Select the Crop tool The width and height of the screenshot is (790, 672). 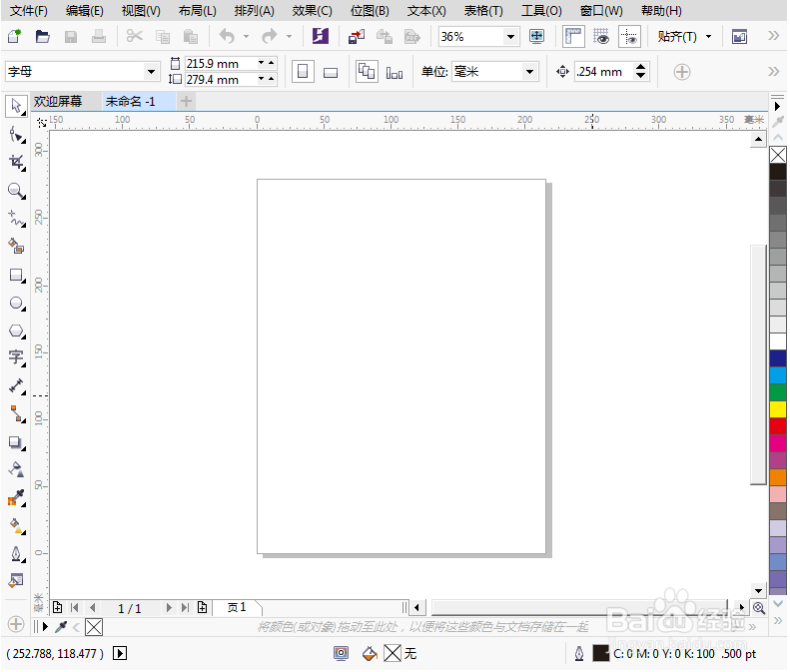(x=16, y=162)
